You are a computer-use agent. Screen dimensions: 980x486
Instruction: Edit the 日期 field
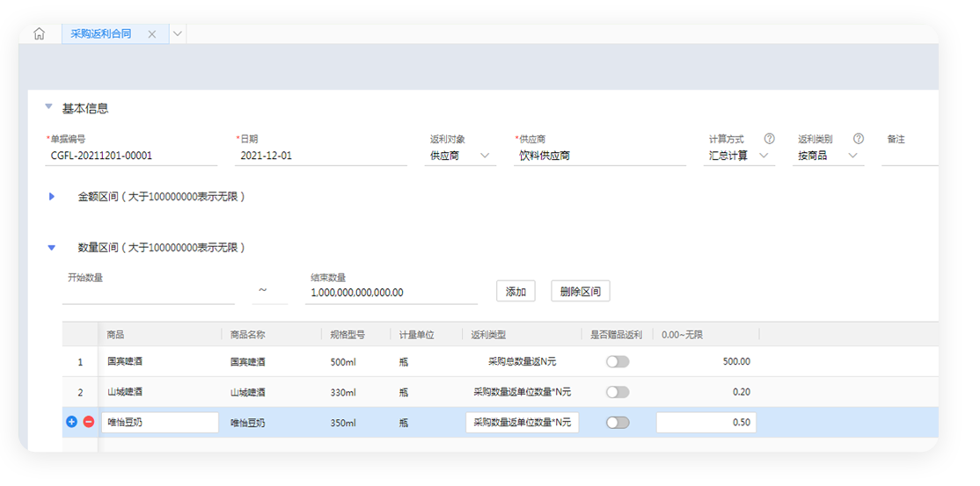click(x=321, y=156)
